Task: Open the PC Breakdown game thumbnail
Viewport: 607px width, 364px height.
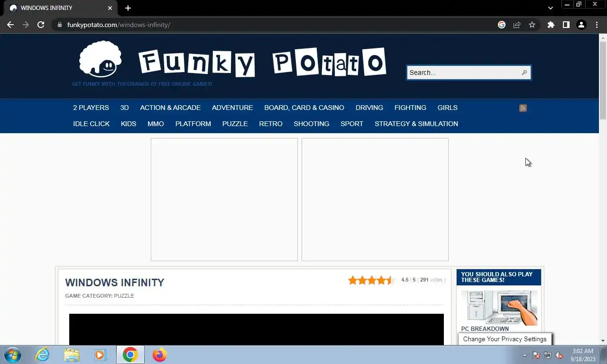Action: [499, 307]
